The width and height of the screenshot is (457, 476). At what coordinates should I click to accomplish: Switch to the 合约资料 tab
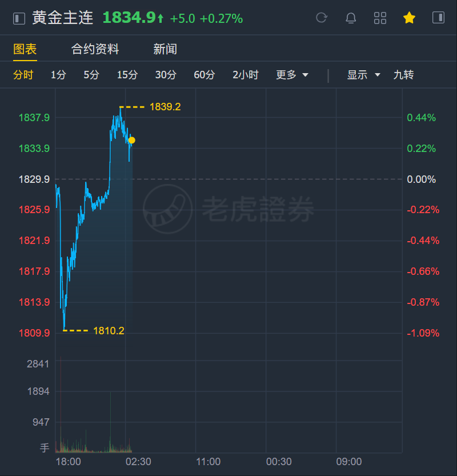tap(95, 49)
